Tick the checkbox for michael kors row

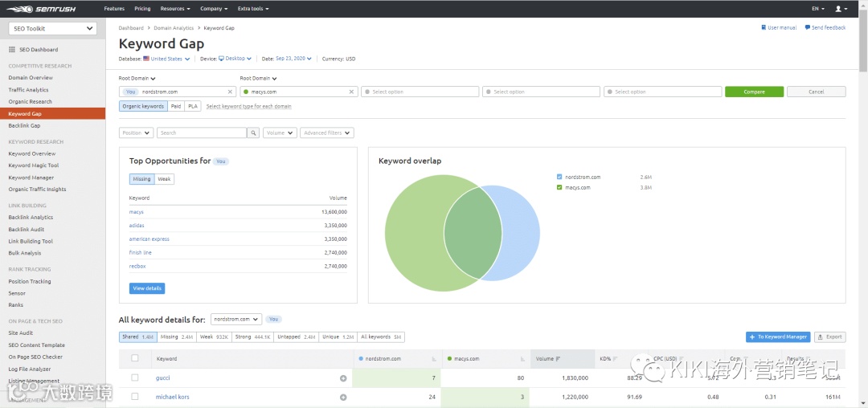point(134,397)
